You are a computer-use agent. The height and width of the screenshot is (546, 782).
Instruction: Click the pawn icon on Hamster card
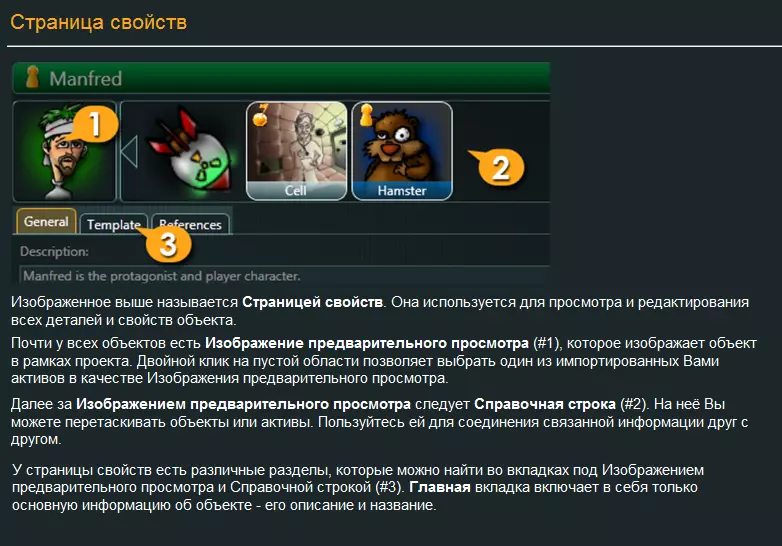[x=367, y=115]
